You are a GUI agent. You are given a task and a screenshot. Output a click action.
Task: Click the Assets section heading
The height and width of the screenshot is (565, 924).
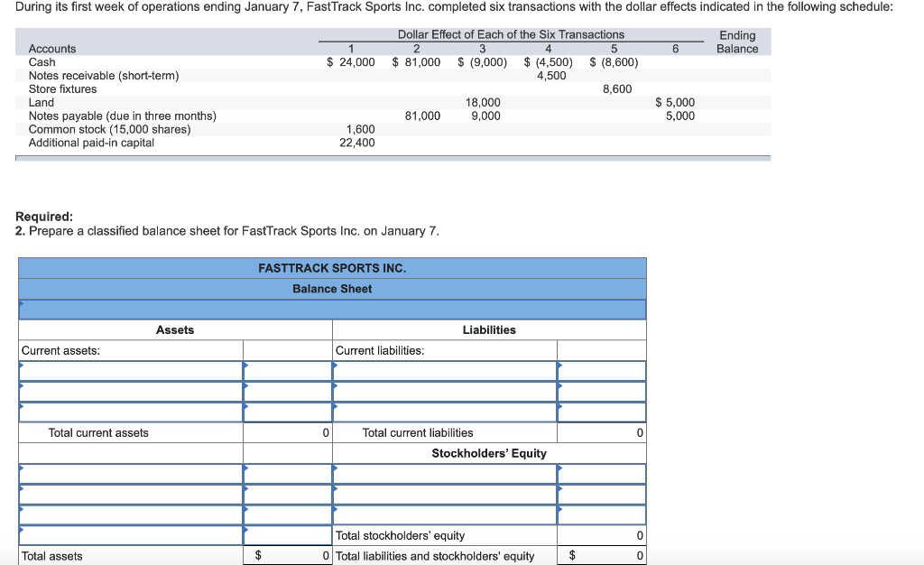click(x=175, y=330)
